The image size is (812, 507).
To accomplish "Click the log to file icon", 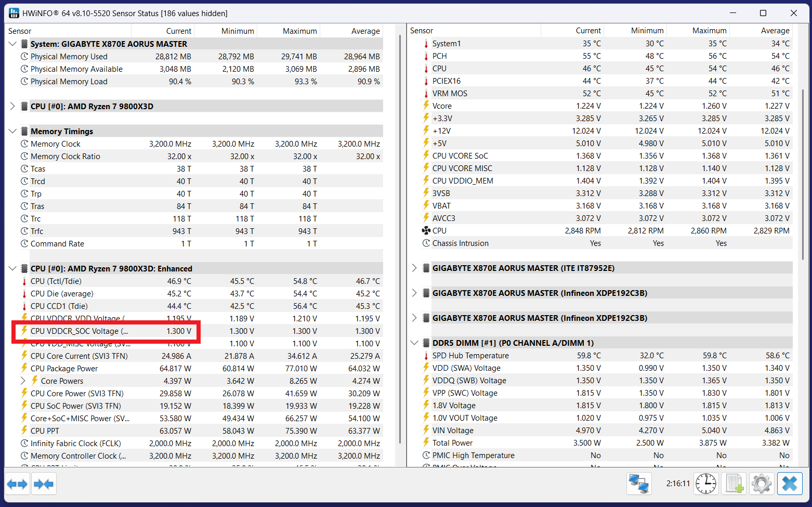I will point(734,484).
